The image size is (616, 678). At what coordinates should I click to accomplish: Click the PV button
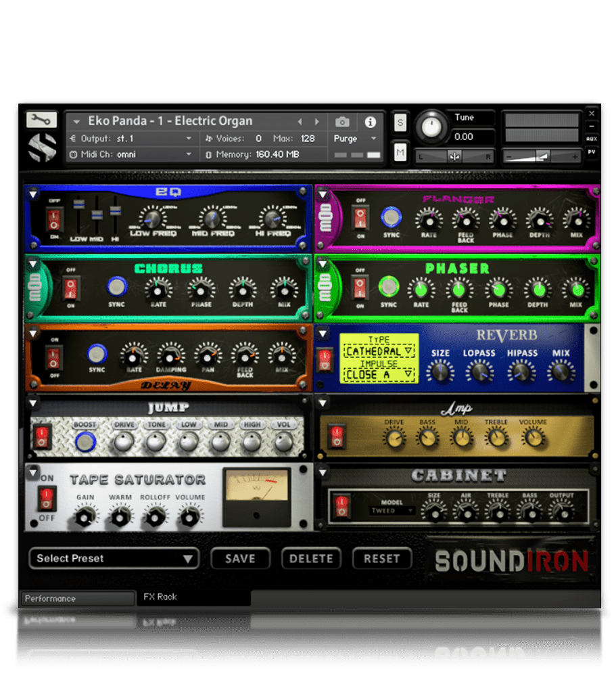coord(592,152)
